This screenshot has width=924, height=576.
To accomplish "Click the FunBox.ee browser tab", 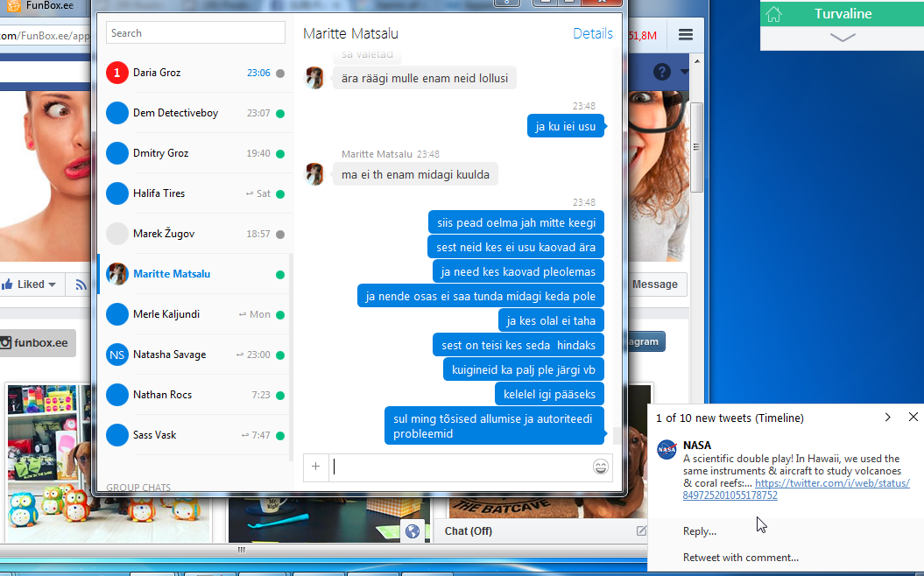I will (x=44, y=6).
